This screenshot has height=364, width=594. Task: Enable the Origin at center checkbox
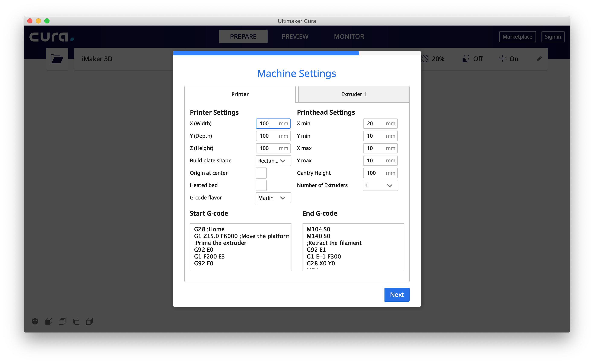(261, 173)
